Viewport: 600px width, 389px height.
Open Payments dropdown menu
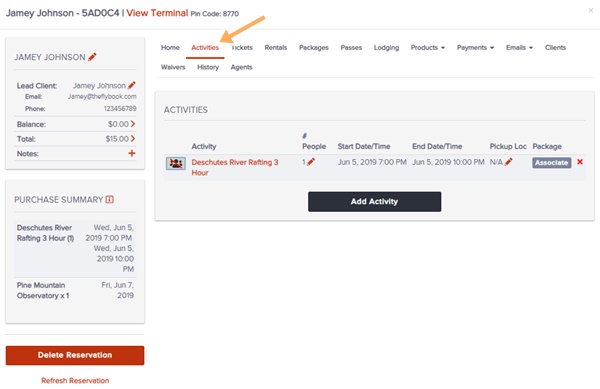click(475, 47)
